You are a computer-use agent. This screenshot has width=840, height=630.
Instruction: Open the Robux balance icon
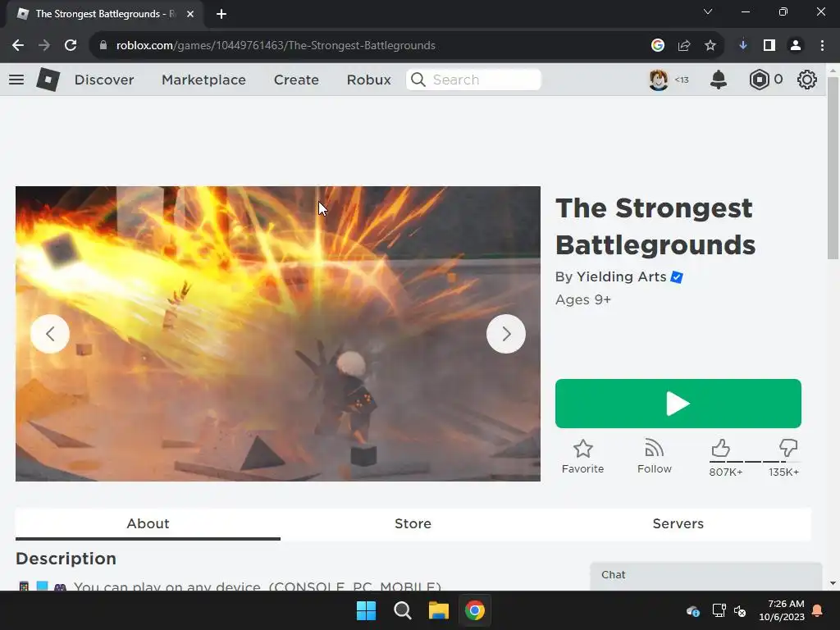[x=759, y=80]
